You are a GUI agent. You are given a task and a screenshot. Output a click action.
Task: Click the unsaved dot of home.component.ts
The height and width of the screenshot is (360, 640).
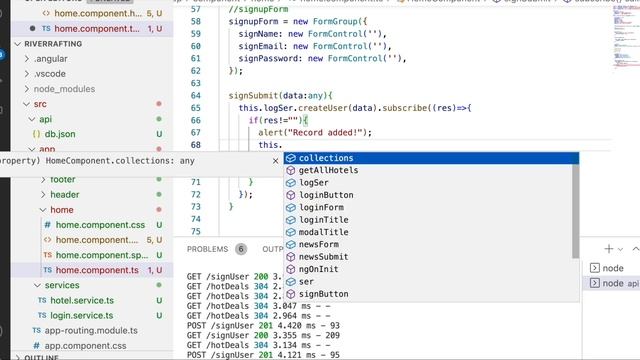coord(32,29)
